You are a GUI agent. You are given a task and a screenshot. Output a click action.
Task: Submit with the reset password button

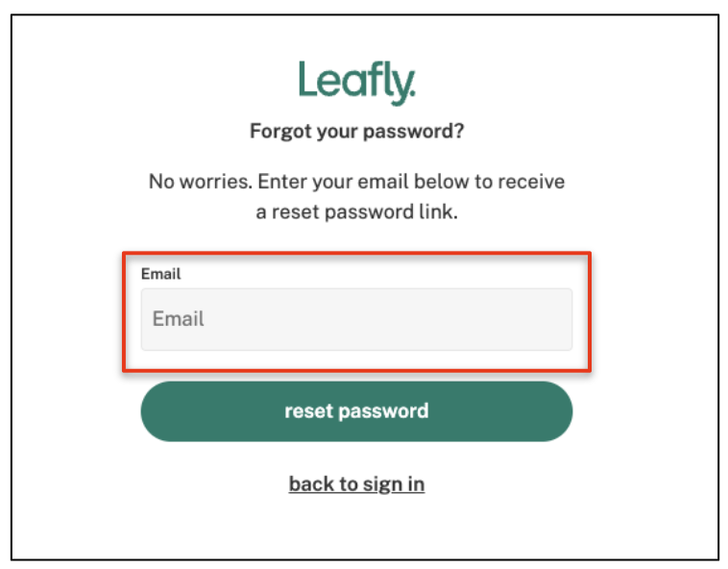click(x=356, y=411)
